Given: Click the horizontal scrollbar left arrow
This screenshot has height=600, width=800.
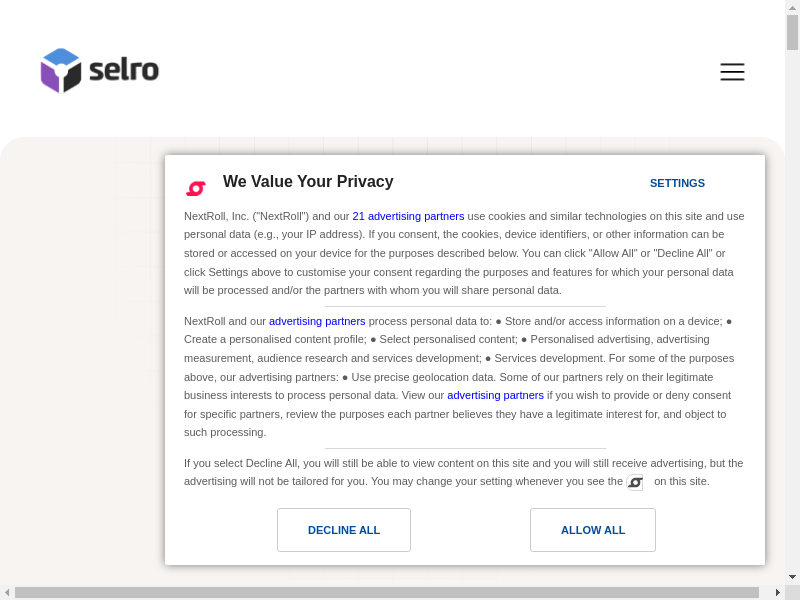Looking at the screenshot, I should click(7, 592).
